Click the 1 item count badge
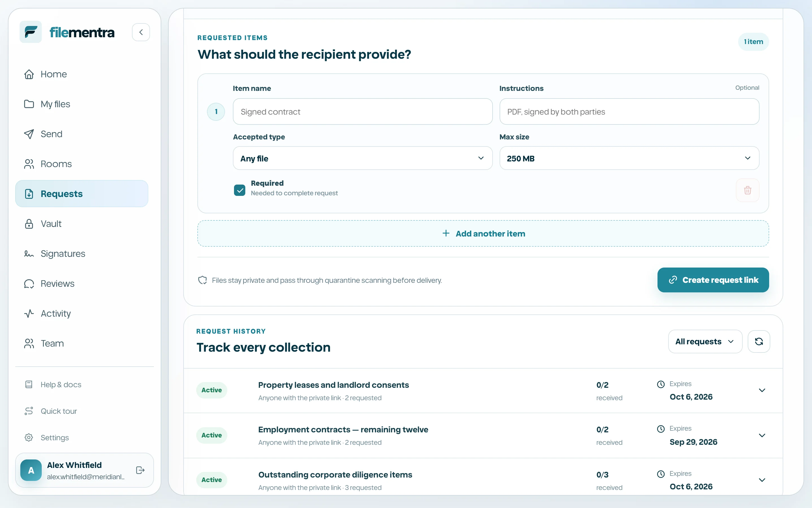Screen dimensions: 812x508 [x=753, y=42]
